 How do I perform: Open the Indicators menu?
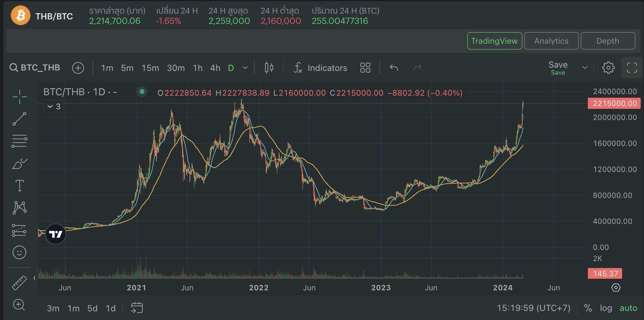(x=320, y=68)
